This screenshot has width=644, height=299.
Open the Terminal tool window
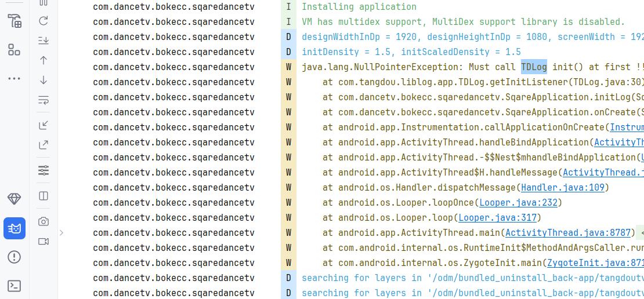15,286
